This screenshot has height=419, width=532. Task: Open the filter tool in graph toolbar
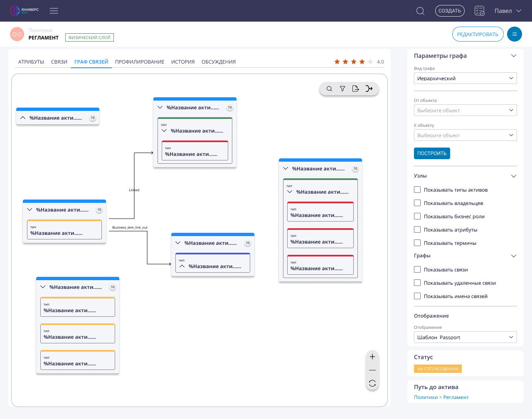(342, 89)
